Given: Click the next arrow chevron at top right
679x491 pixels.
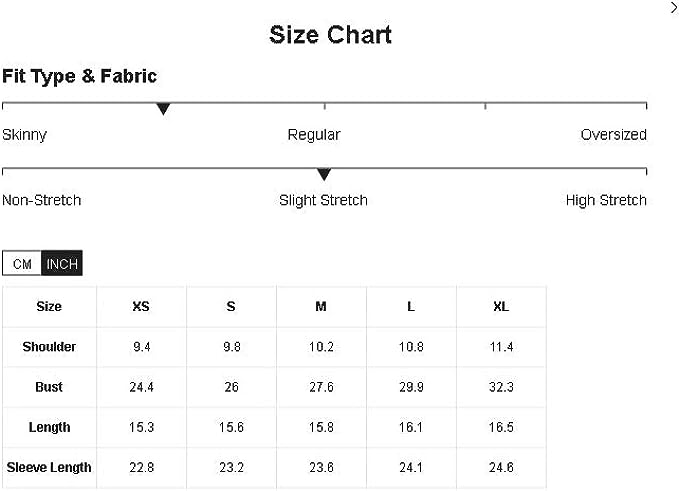Looking at the screenshot, I should point(672,8).
